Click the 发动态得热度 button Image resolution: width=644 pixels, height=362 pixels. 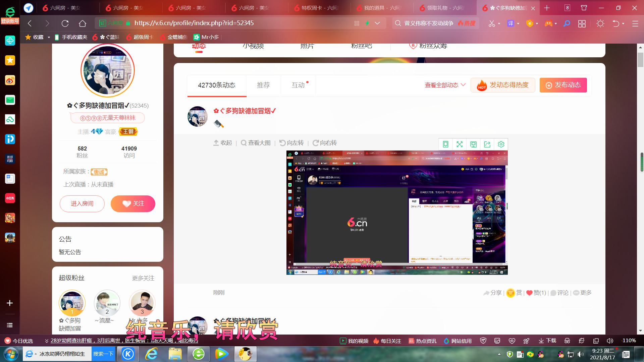(503, 85)
